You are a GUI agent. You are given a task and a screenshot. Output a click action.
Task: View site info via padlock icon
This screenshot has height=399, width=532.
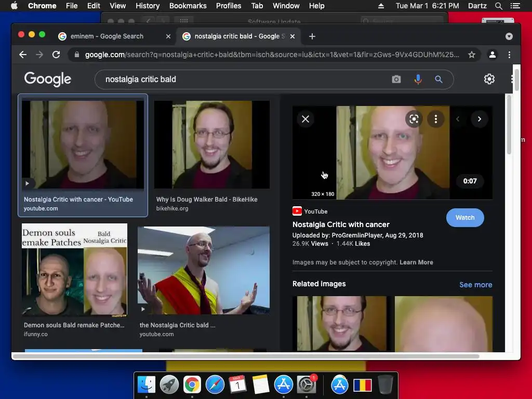coord(77,55)
